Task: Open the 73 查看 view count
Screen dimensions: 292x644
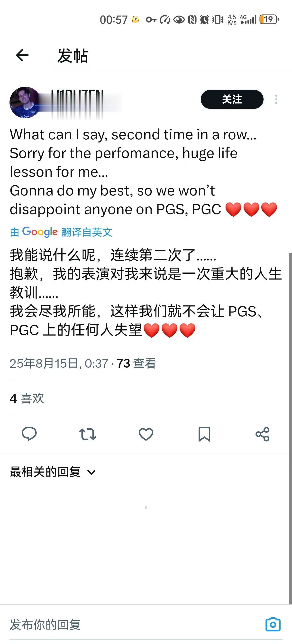Action: pyautogui.click(x=137, y=363)
